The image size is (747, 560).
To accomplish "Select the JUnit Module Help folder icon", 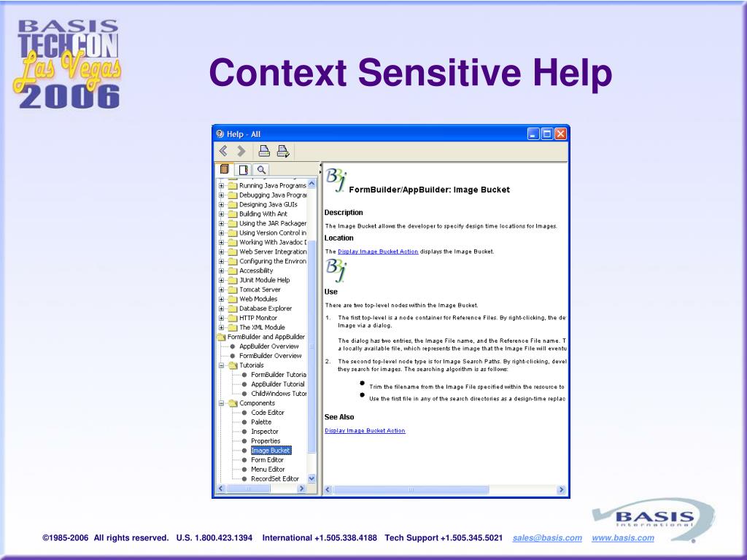I will [233, 280].
